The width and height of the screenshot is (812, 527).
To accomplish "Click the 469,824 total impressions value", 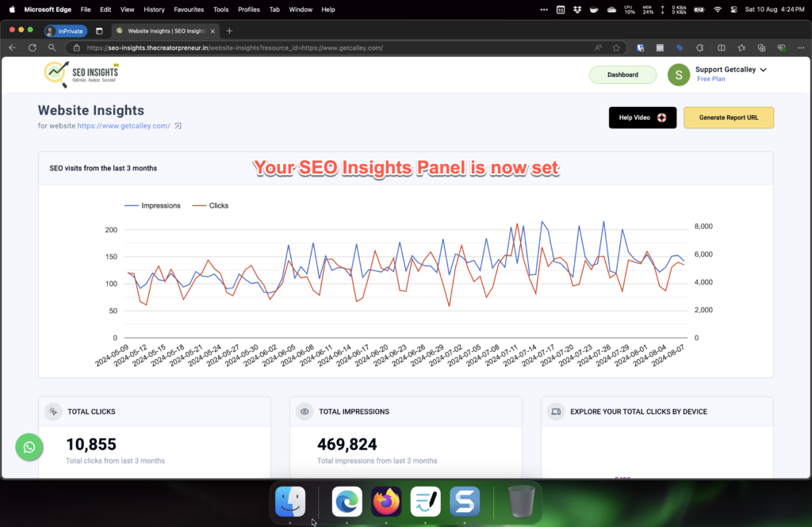I will (x=347, y=444).
